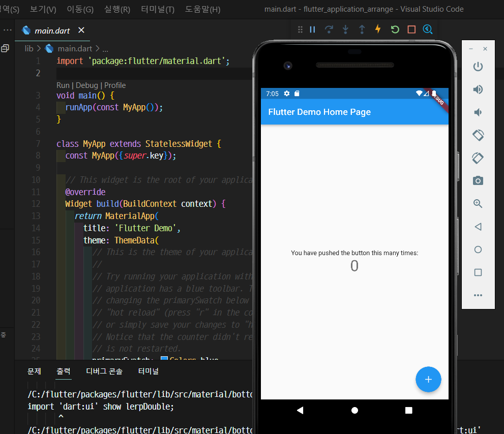Pause the debug session

pos(312,29)
